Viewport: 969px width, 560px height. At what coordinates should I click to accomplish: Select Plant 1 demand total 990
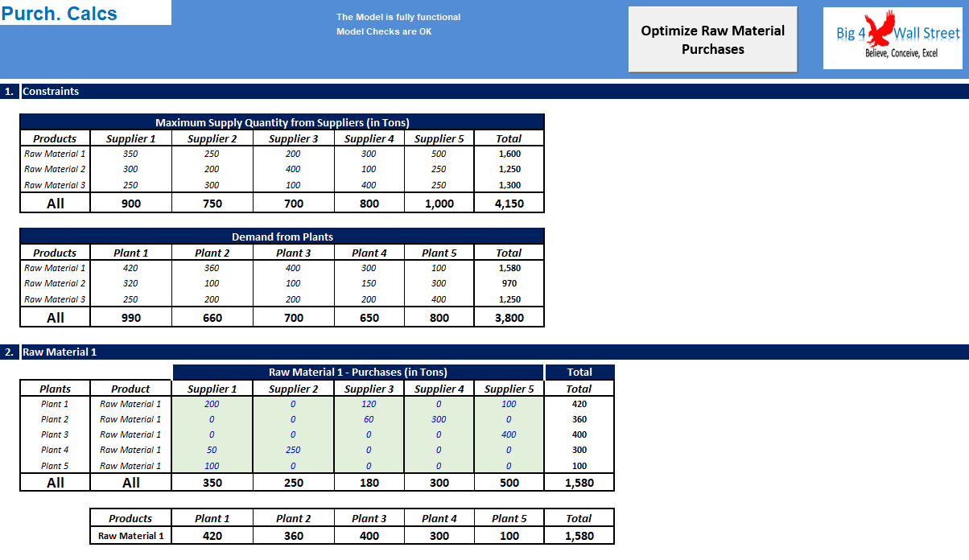point(131,318)
